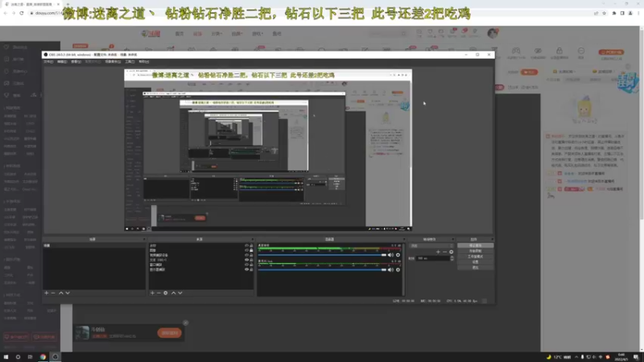This screenshot has height=362, width=644.
Task: Click the top streaming button in Controls
Action: pyautogui.click(x=475, y=245)
